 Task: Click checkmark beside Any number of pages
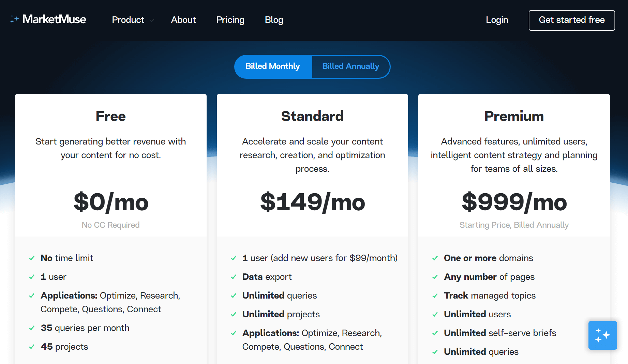pos(435,277)
